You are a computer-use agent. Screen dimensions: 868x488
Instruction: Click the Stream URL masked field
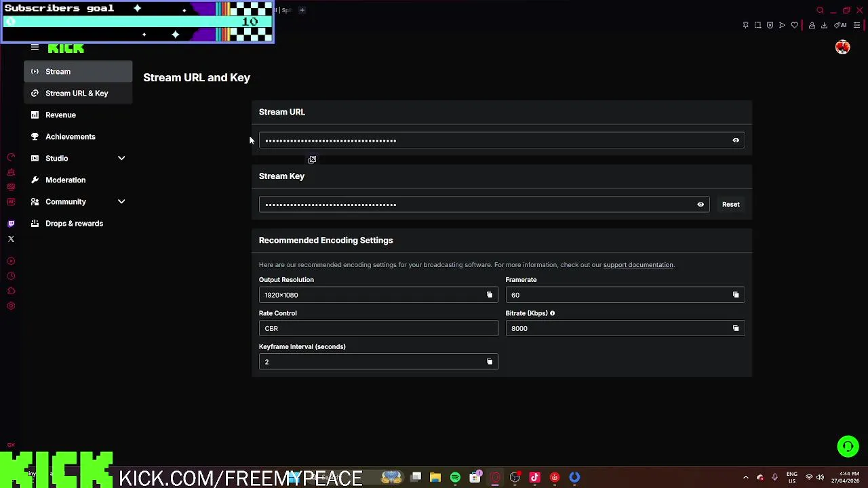coord(502,140)
